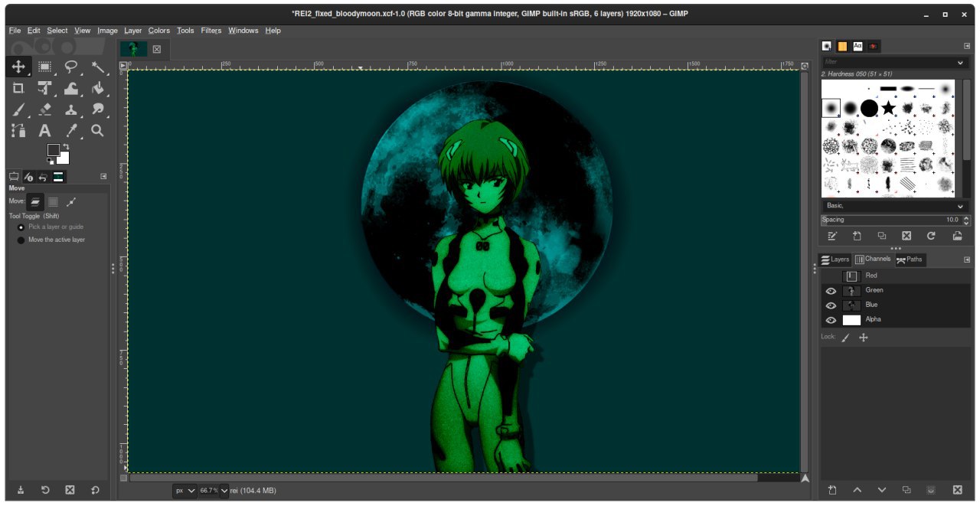The width and height of the screenshot is (980, 506).
Task: Click the navigate image icon at canvas corner
Action: coord(805,478)
